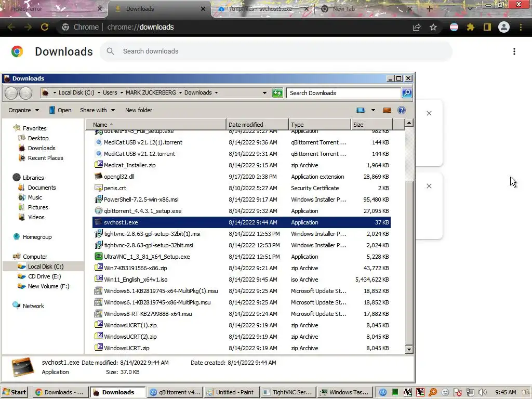This screenshot has width=532, height=399.
Task: Select the opengl32.dll file
Action: pos(242,177)
